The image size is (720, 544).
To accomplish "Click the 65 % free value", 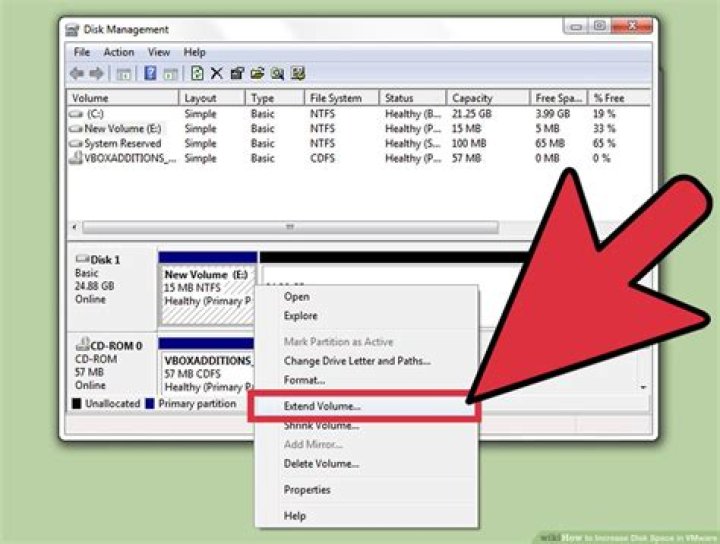I will [x=604, y=143].
